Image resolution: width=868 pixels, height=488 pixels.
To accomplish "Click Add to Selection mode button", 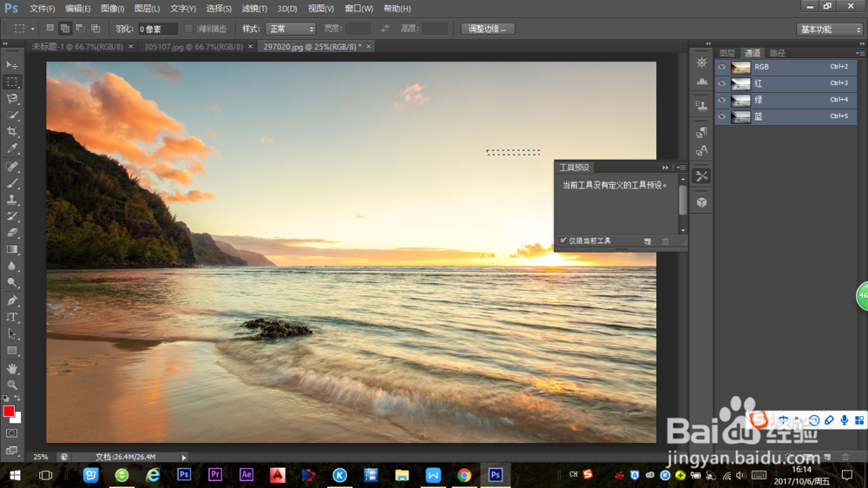I will [x=65, y=29].
